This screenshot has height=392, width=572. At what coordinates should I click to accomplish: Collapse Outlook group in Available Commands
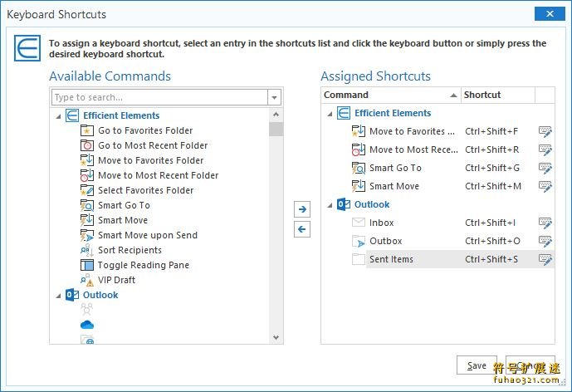coord(58,296)
